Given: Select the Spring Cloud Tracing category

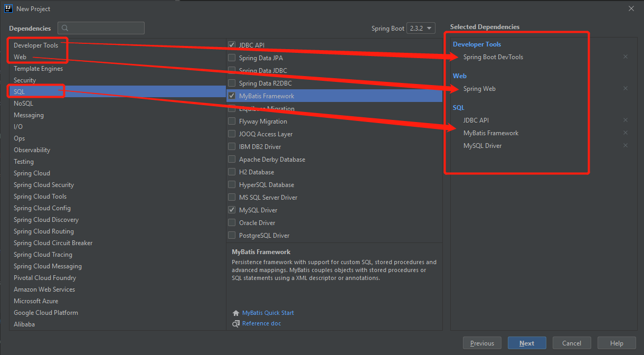Looking at the screenshot, I should tap(117, 255).
